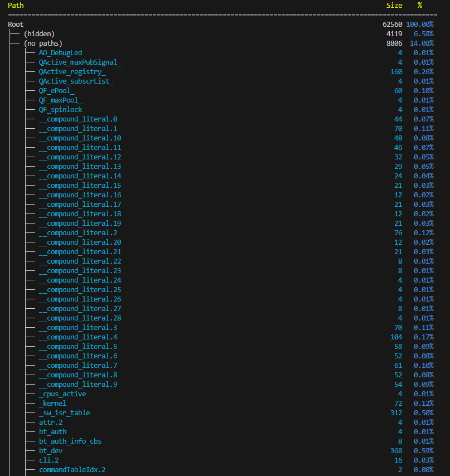Click the __compound_literal.4 entry
The height and width of the screenshot is (476, 450).
(x=78, y=337)
